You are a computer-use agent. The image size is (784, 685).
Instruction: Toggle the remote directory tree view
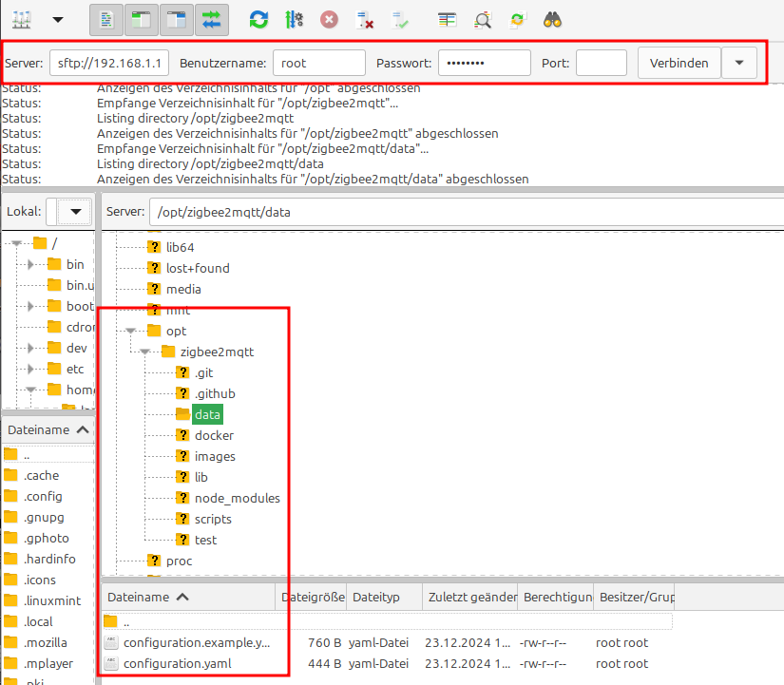tap(176, 18)
